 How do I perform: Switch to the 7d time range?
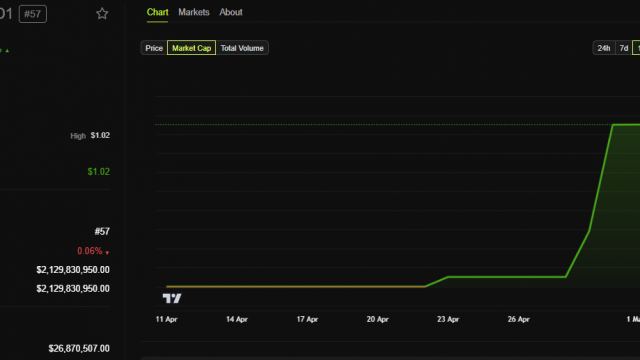point(624,48)
